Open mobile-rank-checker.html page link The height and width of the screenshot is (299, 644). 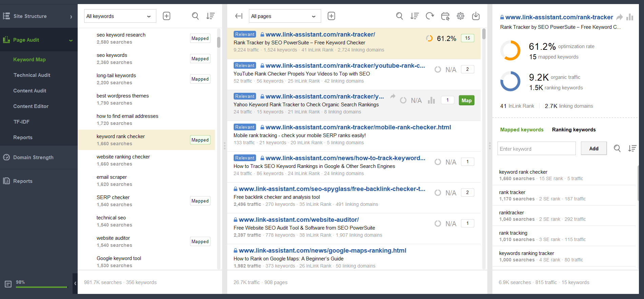(358, 127)
